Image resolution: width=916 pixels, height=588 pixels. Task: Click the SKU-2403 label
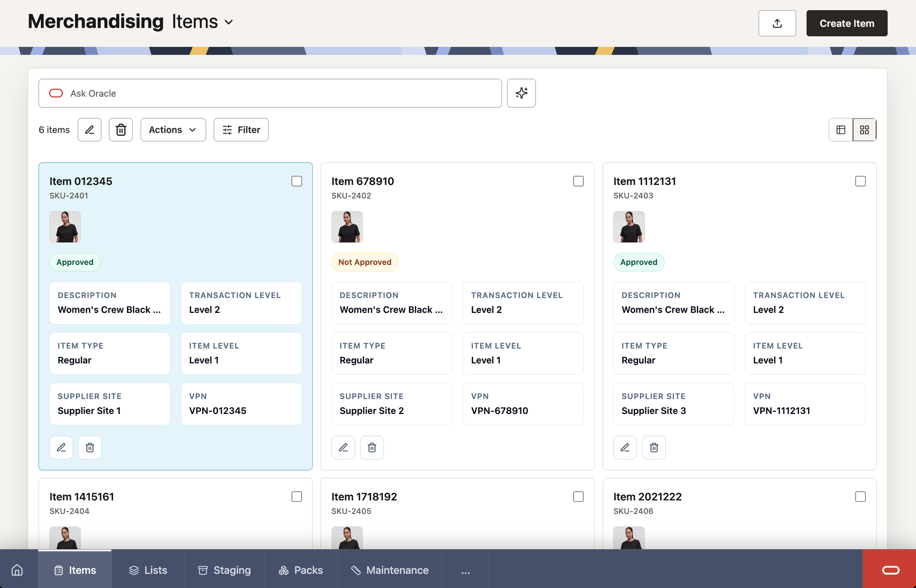point(633,196)
